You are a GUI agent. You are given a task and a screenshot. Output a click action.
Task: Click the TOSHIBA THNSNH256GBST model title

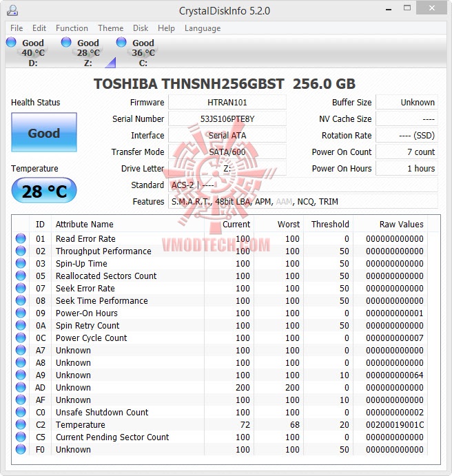pos(225,84)
